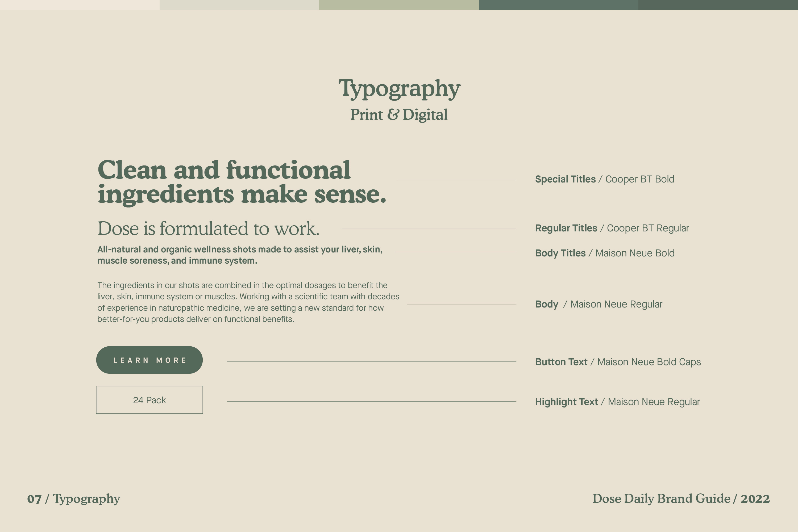
Task: Click the Special Titles / Cooper BT Bold label
Action: (604, 179)
